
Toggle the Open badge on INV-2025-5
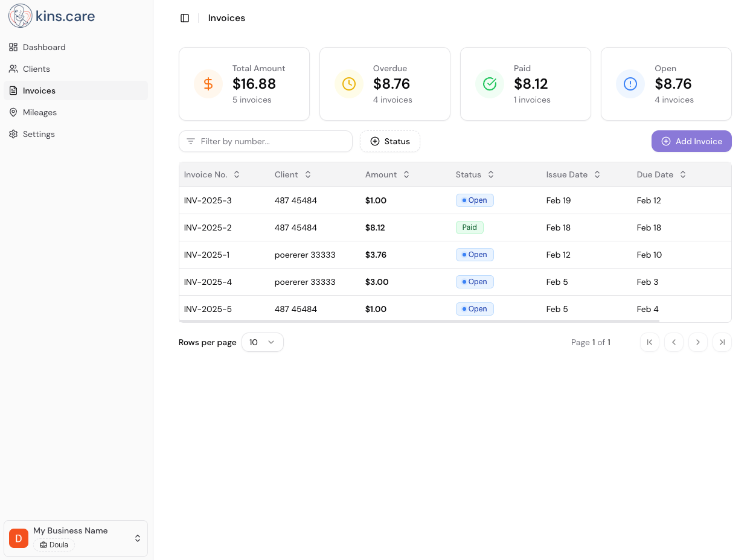(x=475, y=308)
